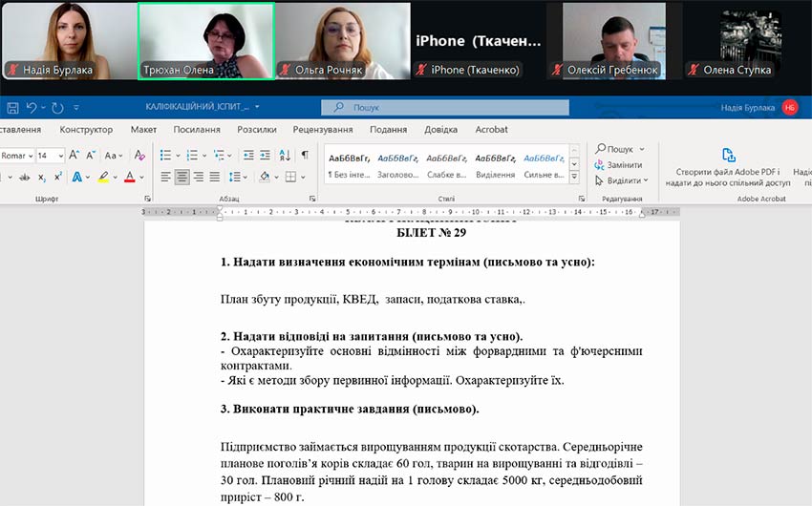Select Олексій Гребенюк's video tile

(x=614, y=41)
